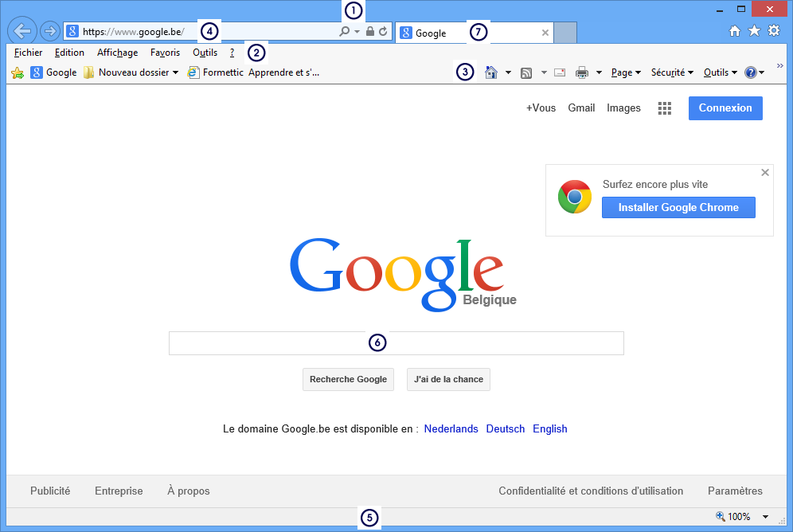Close the Google tab
The width and height of the screenshot is (793, 532).
545,33
